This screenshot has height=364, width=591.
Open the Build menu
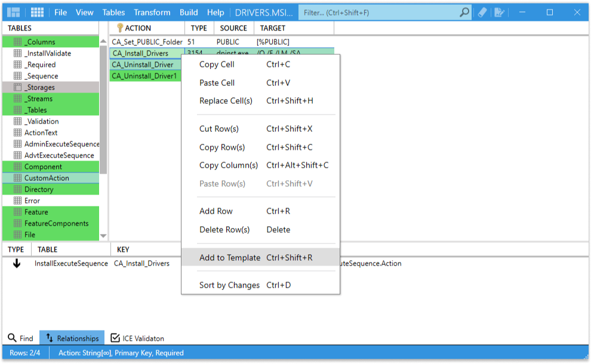189,13
